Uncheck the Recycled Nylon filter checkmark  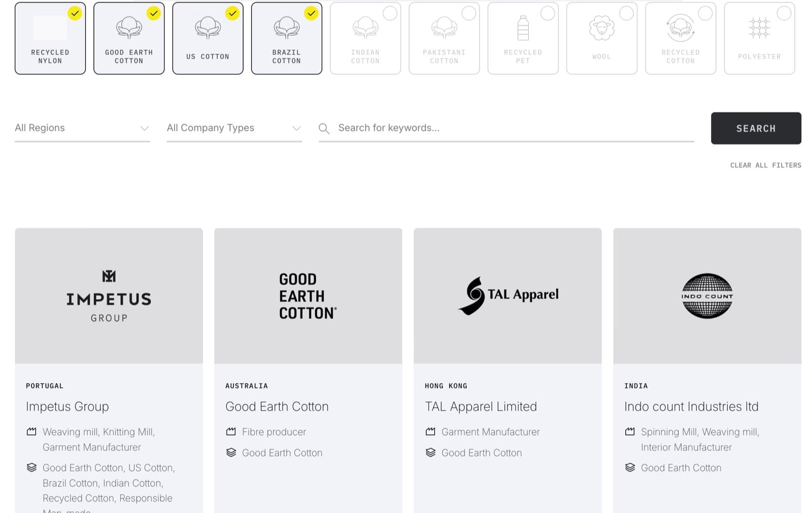point(75,14)
